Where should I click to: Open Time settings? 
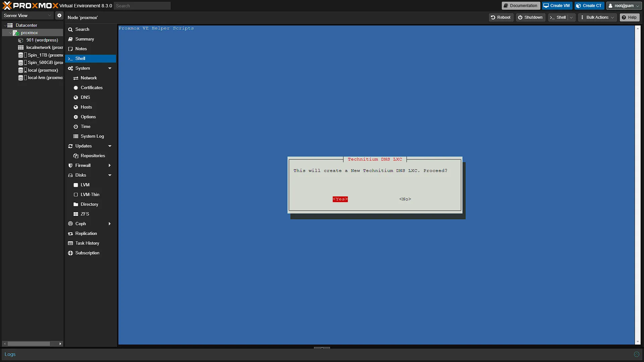point(91,127)
